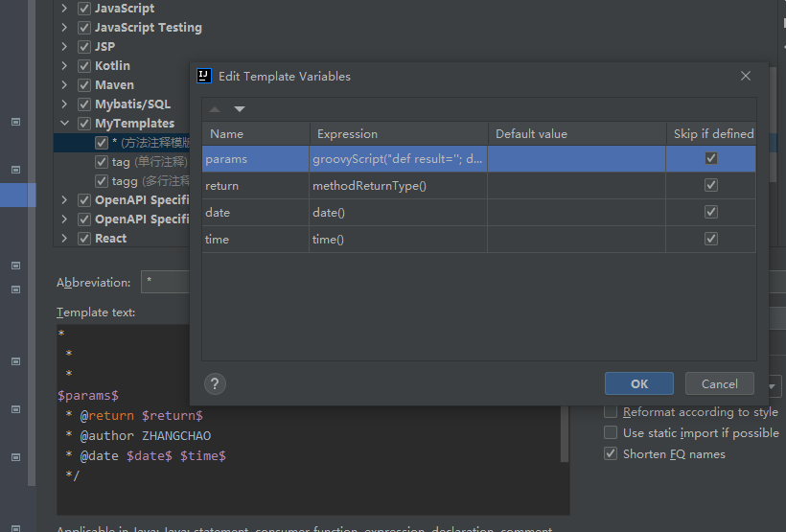Screen dimensions: 786x532
Task: Uncheck the tag (单行注释) template checkbox
Action: [x=102, y=162]
